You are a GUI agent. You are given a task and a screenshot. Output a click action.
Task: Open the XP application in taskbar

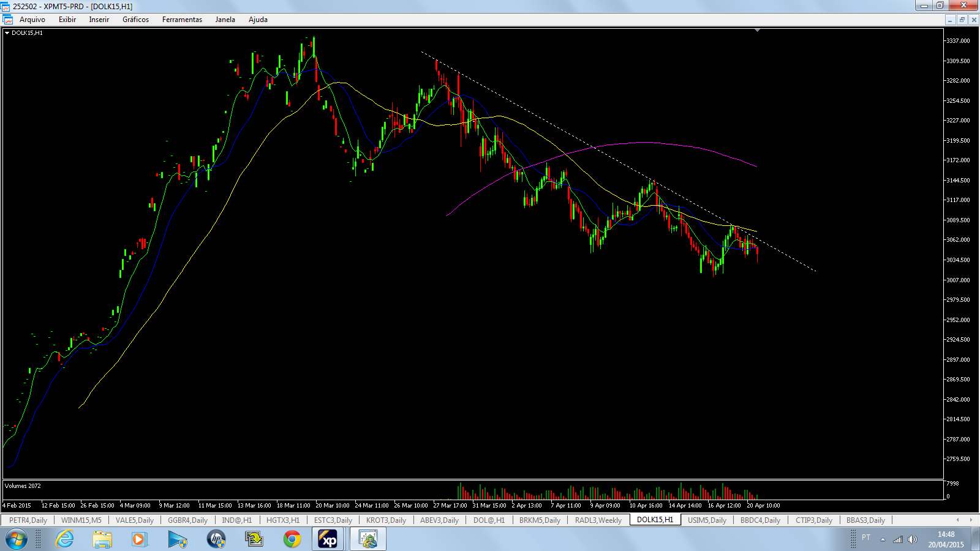click(x=328, y=539)
